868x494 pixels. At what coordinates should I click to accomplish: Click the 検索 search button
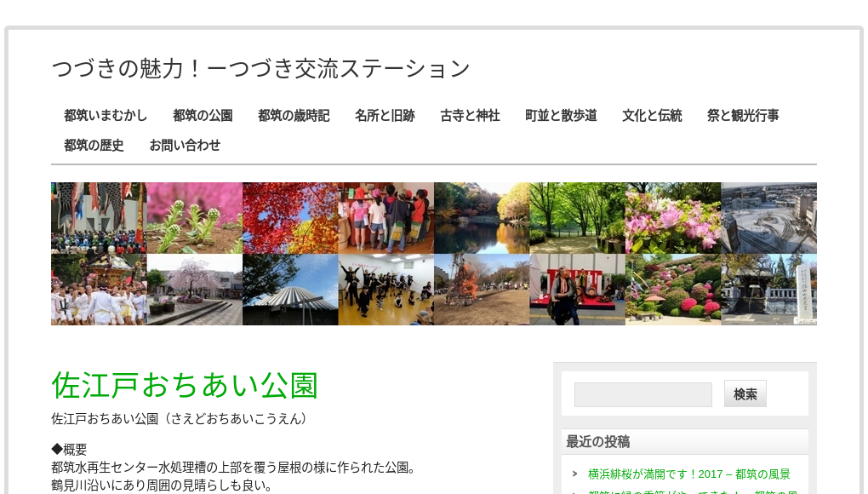pos(745,393)
